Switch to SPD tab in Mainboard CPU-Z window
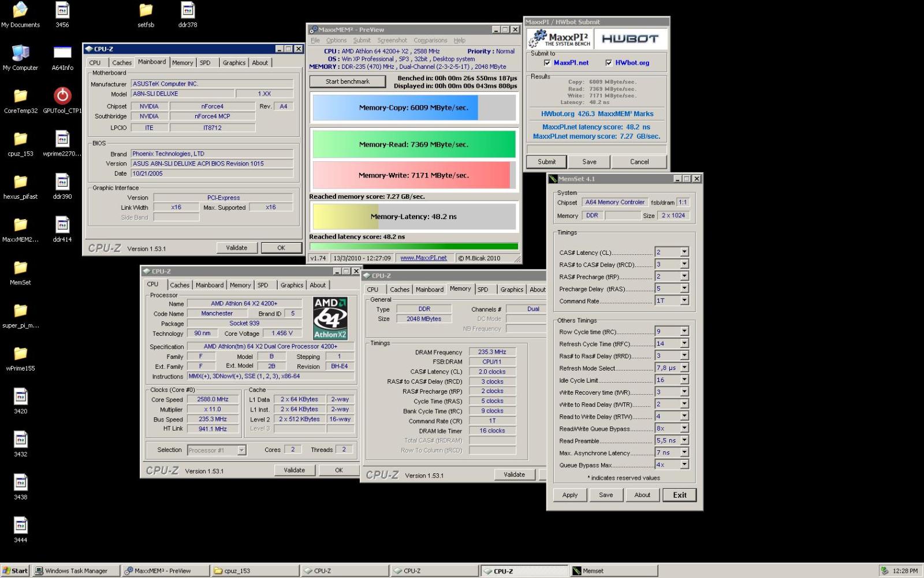 [205, 62]
